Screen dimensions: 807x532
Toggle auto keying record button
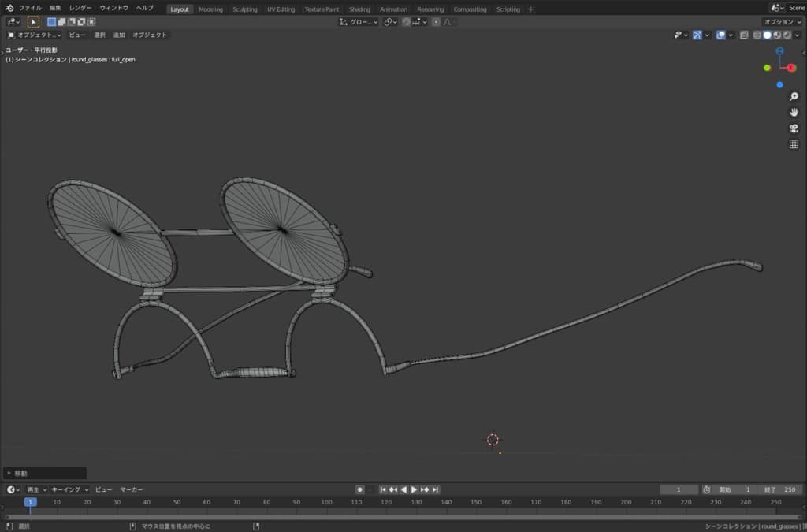pos(359,489)
